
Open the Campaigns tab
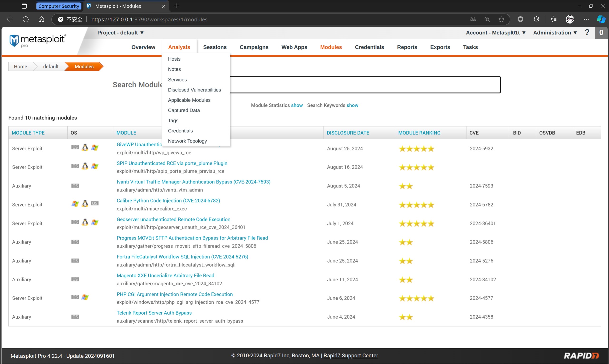[254, 47]
